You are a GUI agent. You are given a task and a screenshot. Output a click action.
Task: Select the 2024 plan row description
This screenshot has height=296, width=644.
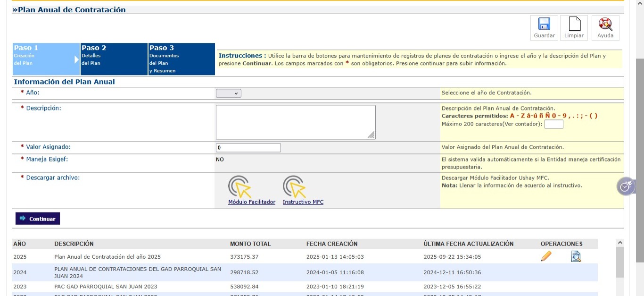click(138, 272)
